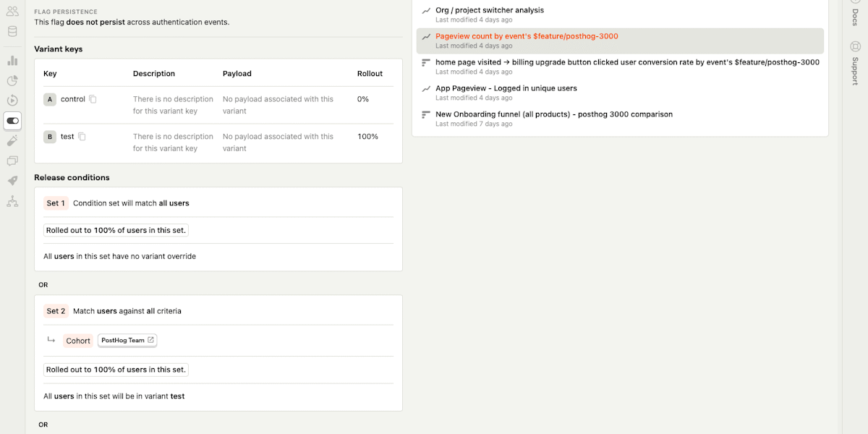Open Web analytics pie chart icon

tap(12, 80)
